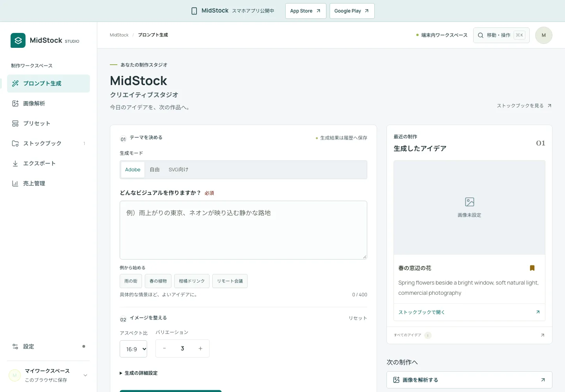Open the Google Play link
This screenshot has width=565, height=392.
tap(352, 11)
